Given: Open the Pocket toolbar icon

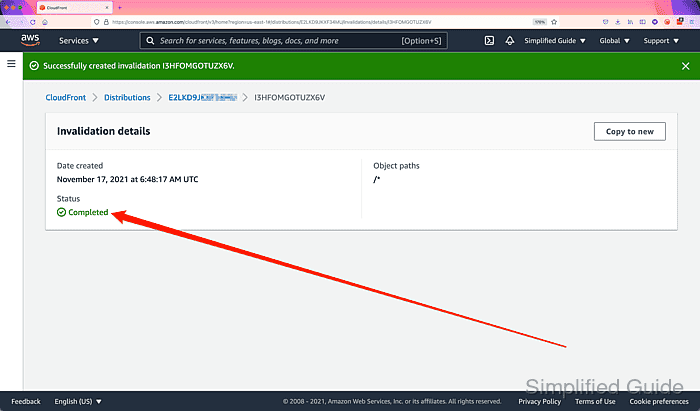Looking at the screenshot, I should (x=605, y=22).
